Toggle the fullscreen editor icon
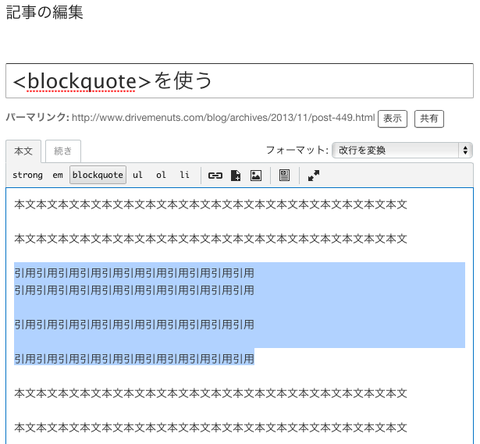This screenshot has width=480, height=444. [x=313, y=175]
